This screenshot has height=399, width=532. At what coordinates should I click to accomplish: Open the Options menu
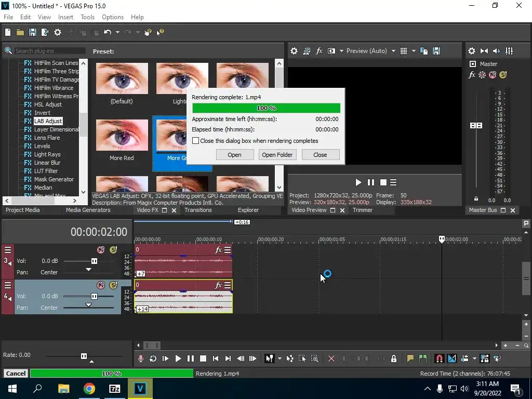coord(113,17)
